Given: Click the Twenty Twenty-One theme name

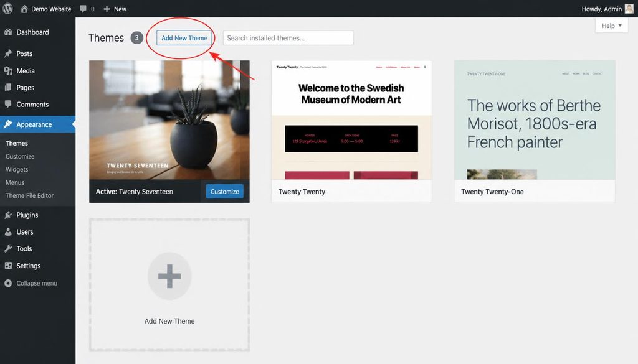Looking at the screenshot, I should [492, 192].
